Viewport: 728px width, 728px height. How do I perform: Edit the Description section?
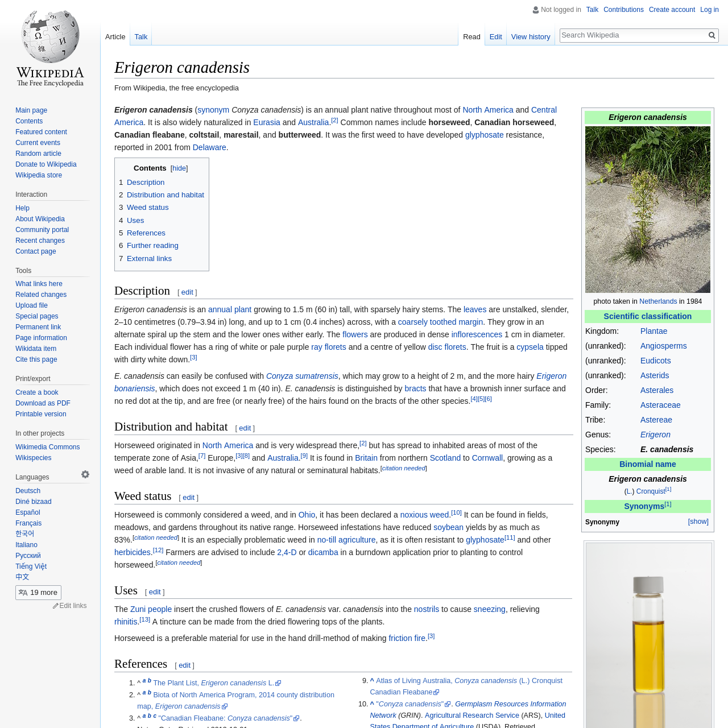point(187,292)
